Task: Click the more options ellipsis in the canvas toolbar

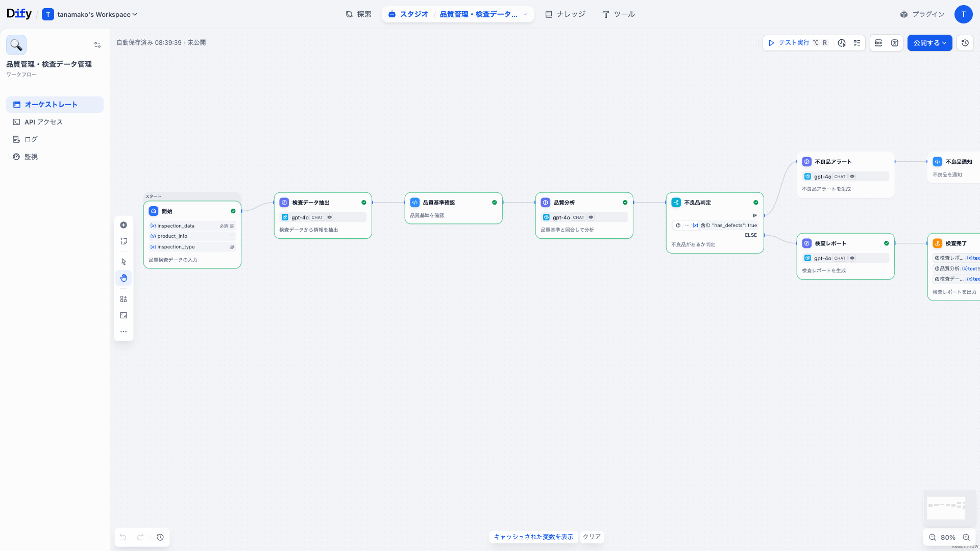Action: (x=124, y=331)
